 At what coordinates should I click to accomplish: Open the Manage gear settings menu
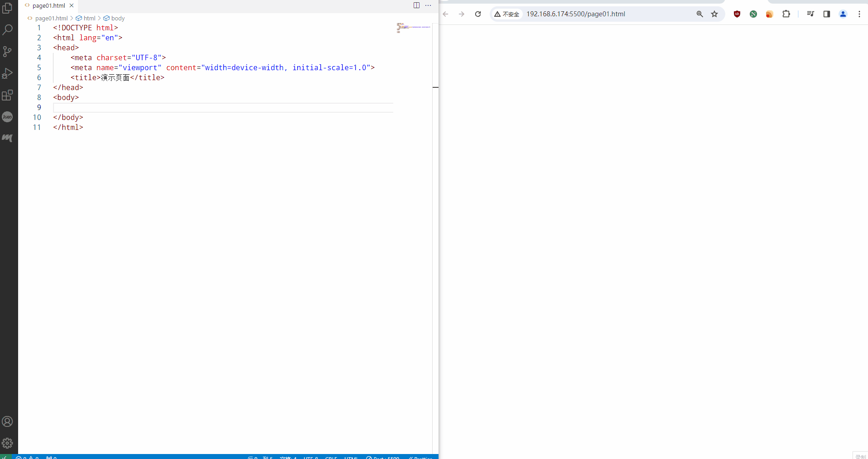8,443
